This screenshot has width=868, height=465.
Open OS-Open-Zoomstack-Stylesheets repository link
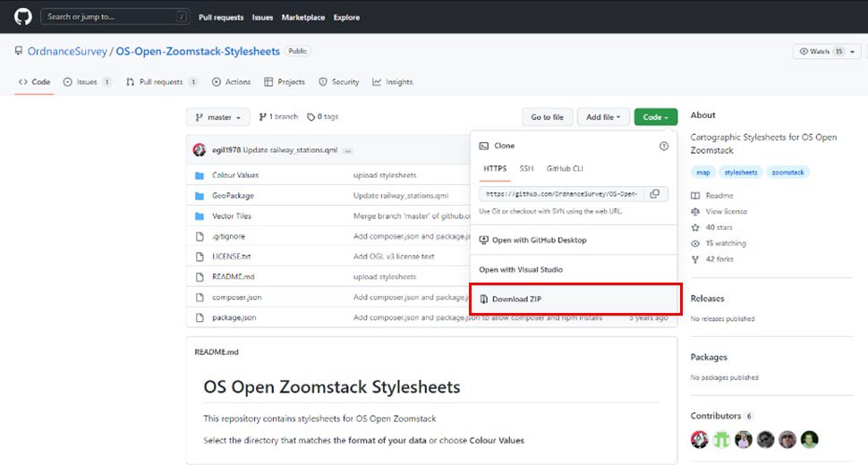pyautogui.click(x=198, y=52)
